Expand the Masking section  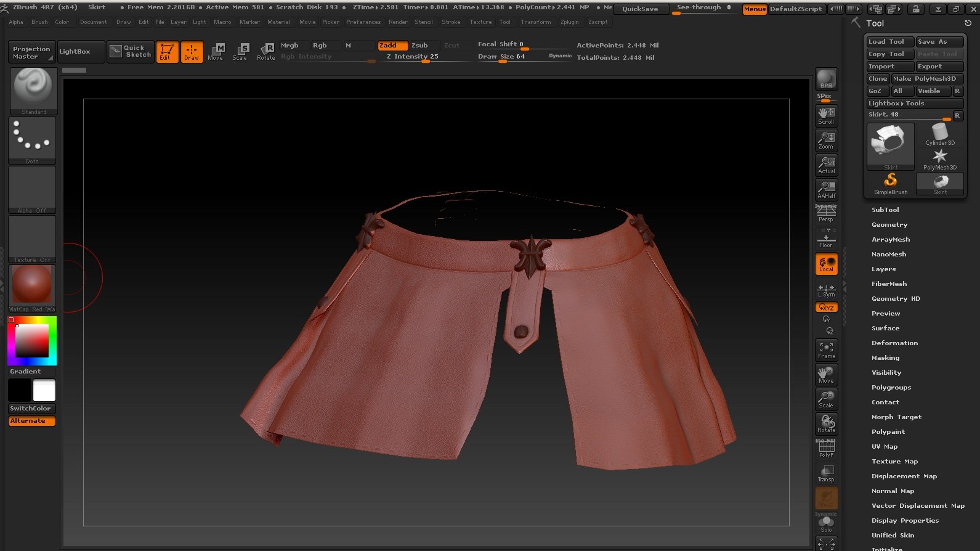[x=885, y=358]
